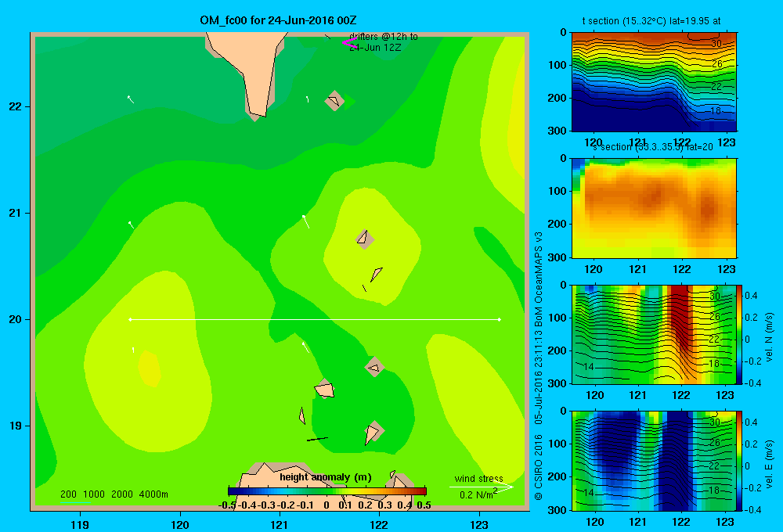Click depth label '300' on temperature section
Screen dimensions: 783x532
tap(557, 131)
